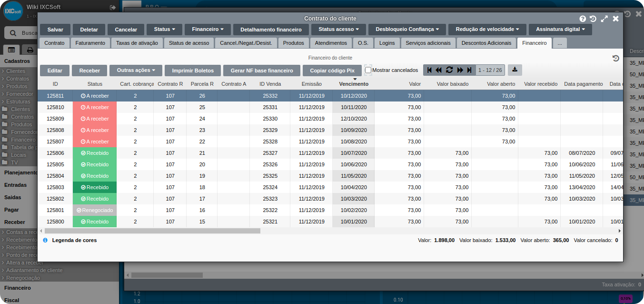
Task: Jump to the last page of records
Action: (469, 70)
